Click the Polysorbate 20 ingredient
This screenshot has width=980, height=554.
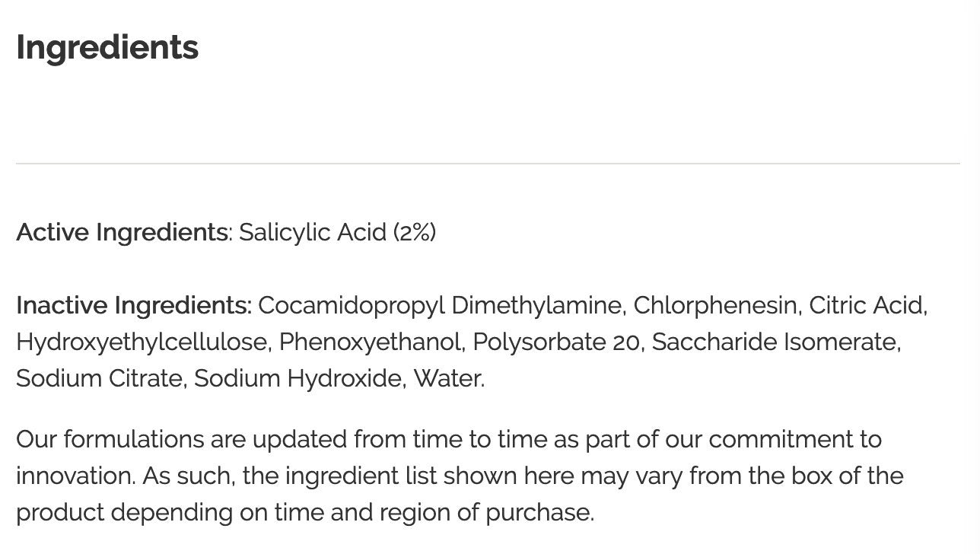[x=556, y=342]
